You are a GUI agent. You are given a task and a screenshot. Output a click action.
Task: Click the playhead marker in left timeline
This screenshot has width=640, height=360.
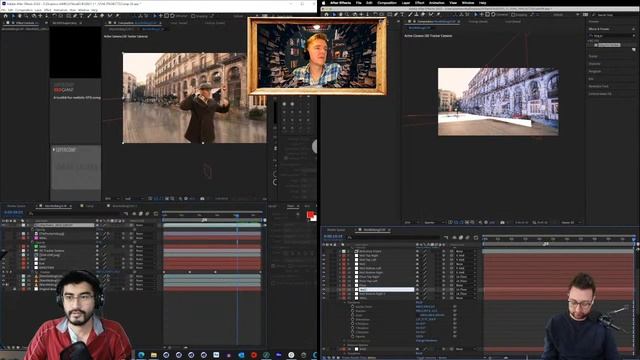237,215
